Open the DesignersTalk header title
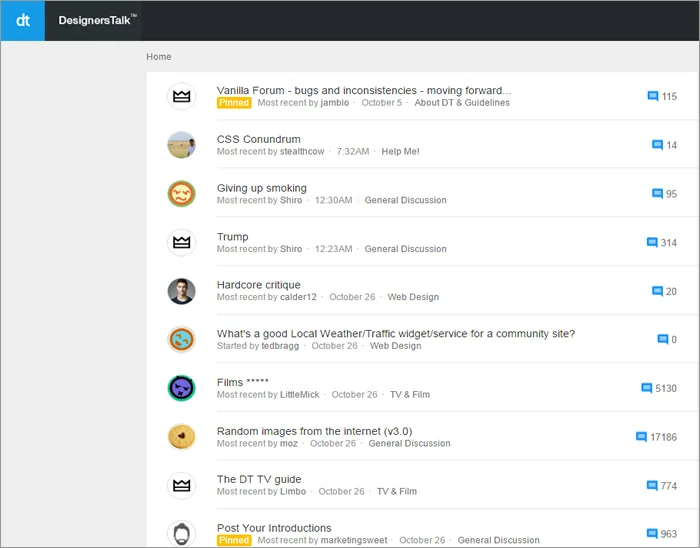This screenshot has width=700, height=548. pyautogui.click(x=97, y=20)
